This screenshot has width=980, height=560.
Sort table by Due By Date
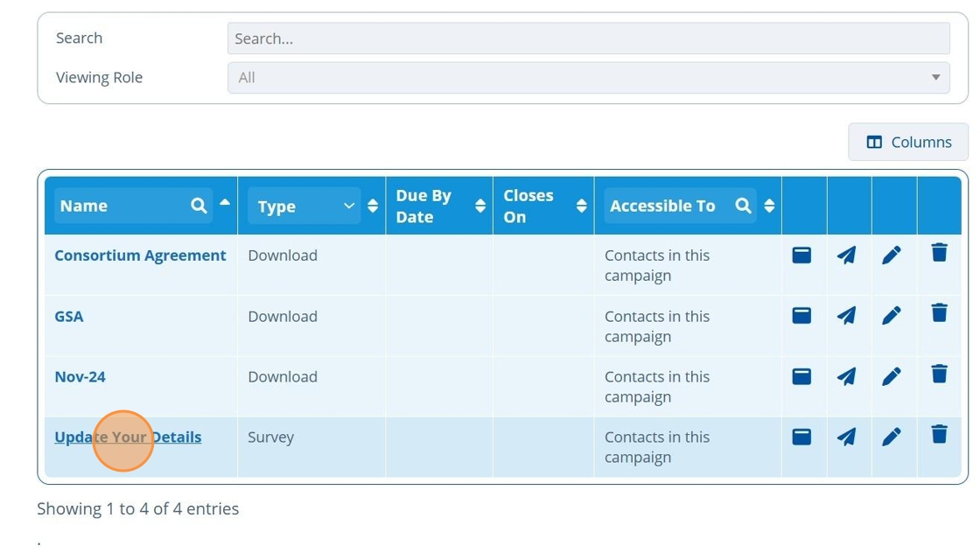pos(480,206)
